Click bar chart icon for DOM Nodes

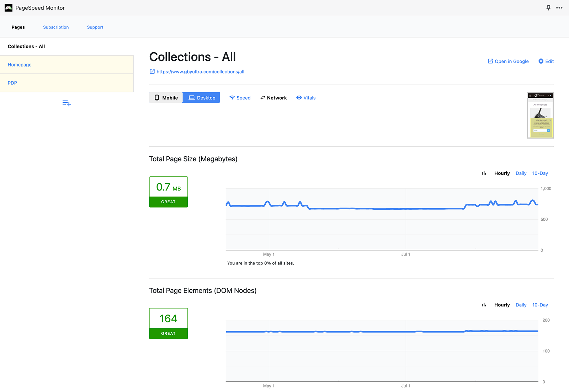484,305
